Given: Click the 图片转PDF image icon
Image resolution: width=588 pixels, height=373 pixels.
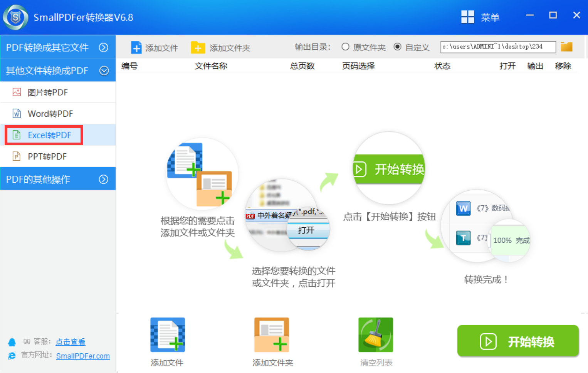Looking at the screenshot, I should coord(17,92).
